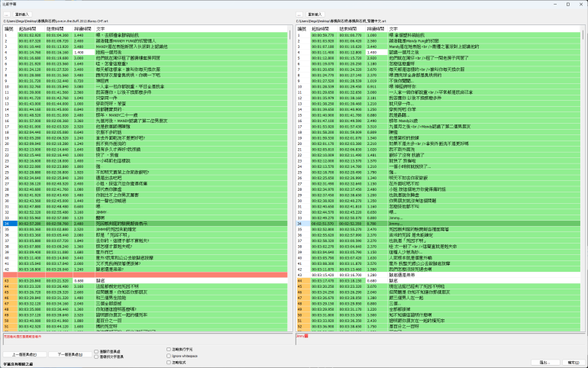Select right row 4 with white duration 1.400

click(x=438, y=53)
